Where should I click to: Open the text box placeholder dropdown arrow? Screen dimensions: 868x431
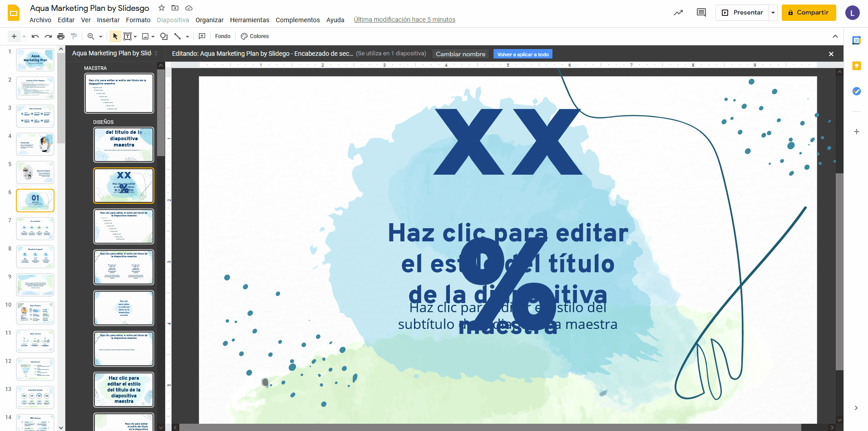pyautogui.click(x=135, y=36)
